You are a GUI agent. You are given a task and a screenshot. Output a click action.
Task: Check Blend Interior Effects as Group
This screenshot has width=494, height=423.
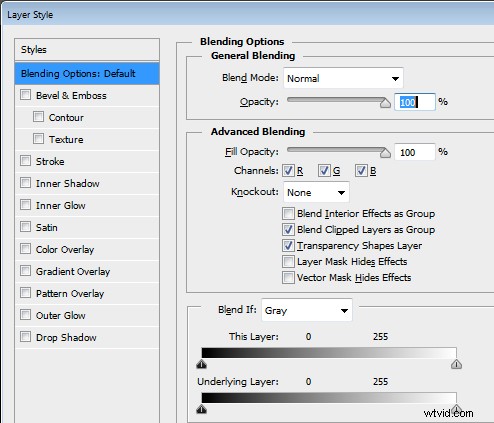point(288,213)
